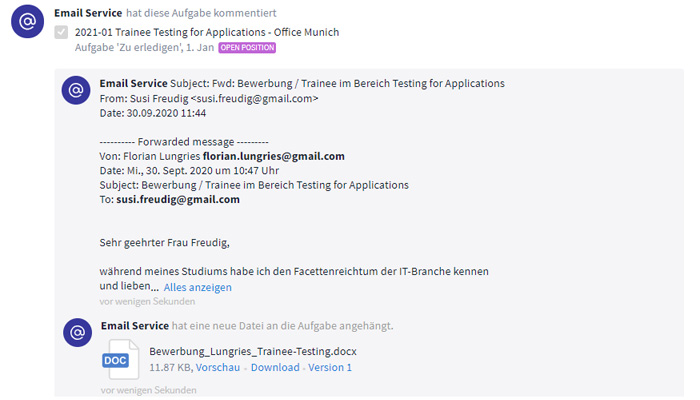Expand the email with Alles anzeigen
The width and height of the screenshot is (700, 400).
coord(197,287)
